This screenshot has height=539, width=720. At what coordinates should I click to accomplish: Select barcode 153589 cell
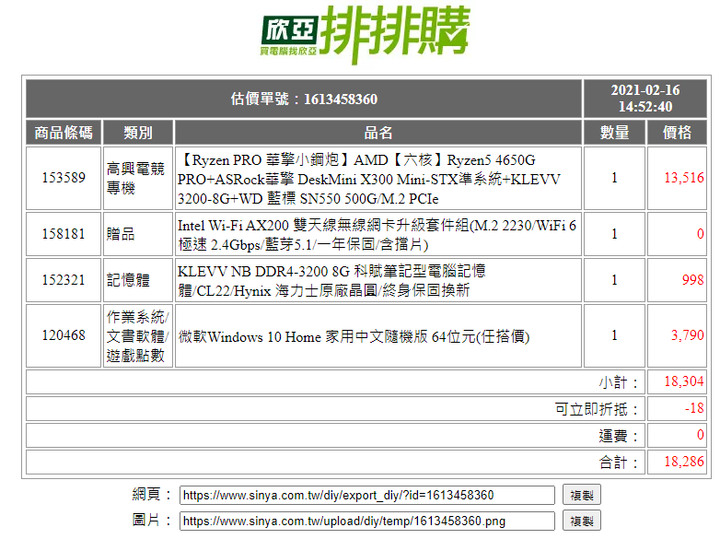pos(63,178)
